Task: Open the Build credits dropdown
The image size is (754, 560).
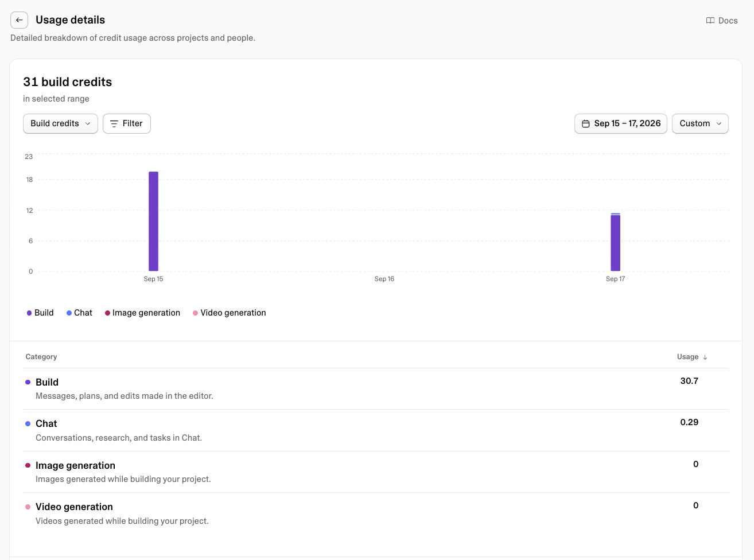Action: (60, 123)
